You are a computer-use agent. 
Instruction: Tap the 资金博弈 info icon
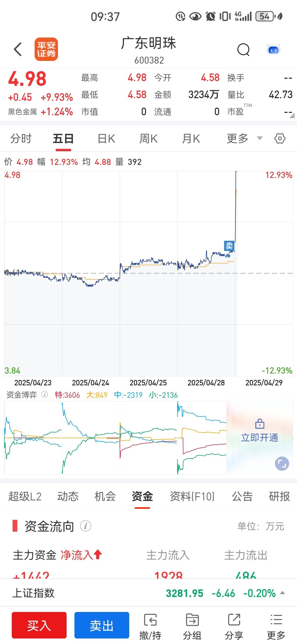[45, 395]
